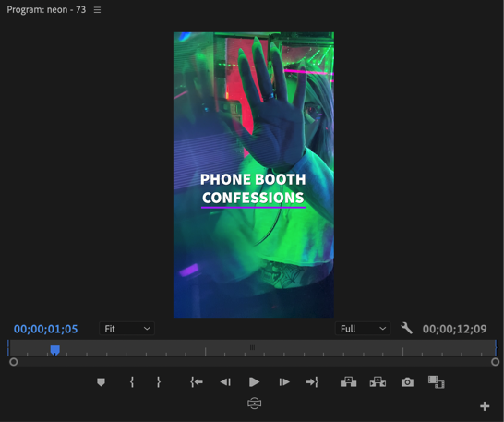Open the Full playback resolution dropdown
The width and height of the screenshot is (504, 422).
pos(363,329)
